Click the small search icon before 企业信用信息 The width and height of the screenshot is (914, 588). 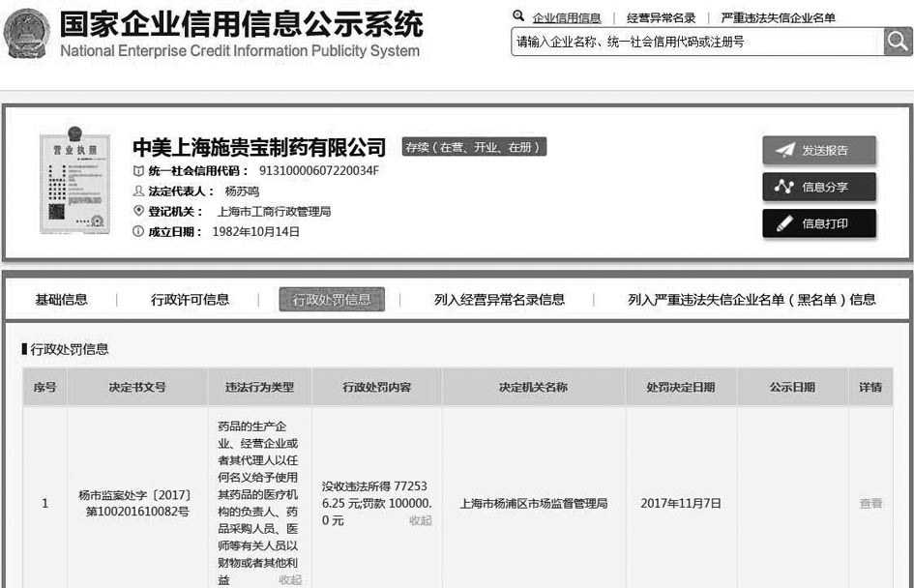coord(518,16)
